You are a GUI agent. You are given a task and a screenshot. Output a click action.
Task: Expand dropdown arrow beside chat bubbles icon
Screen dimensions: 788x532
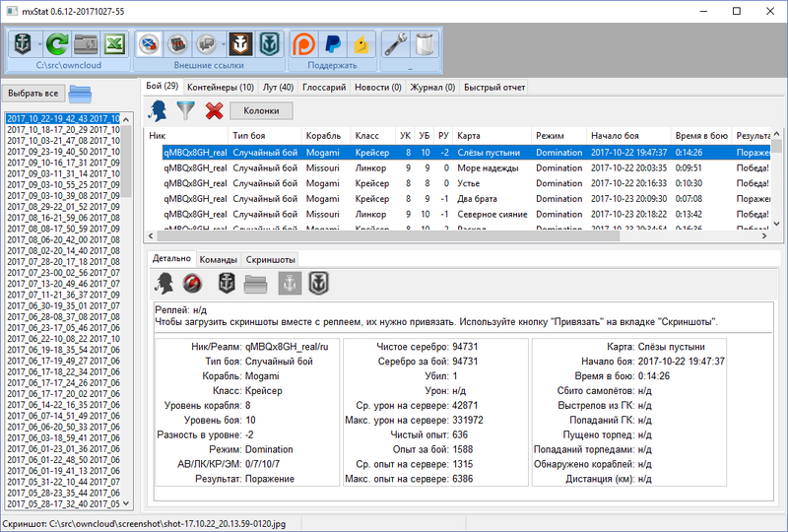pyautogui.click(x=223, y=44)
